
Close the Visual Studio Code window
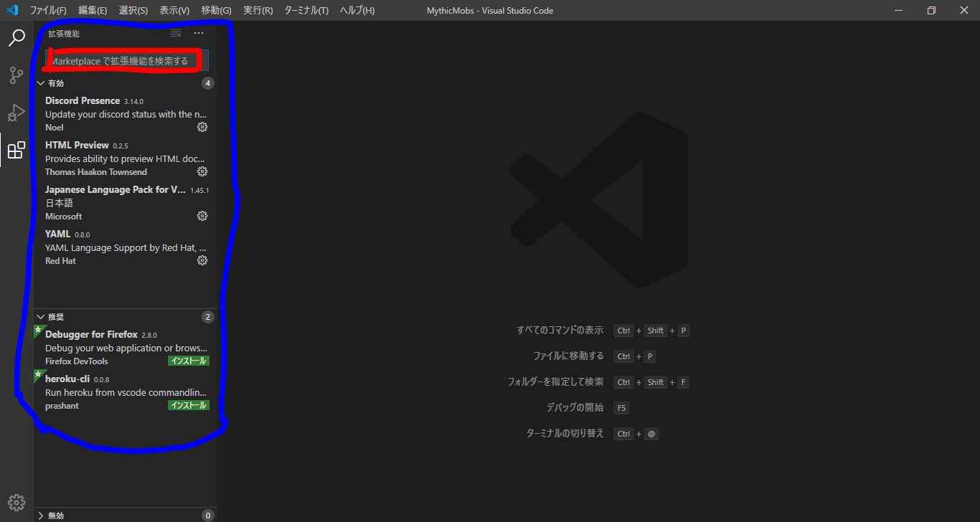[963, 10]
